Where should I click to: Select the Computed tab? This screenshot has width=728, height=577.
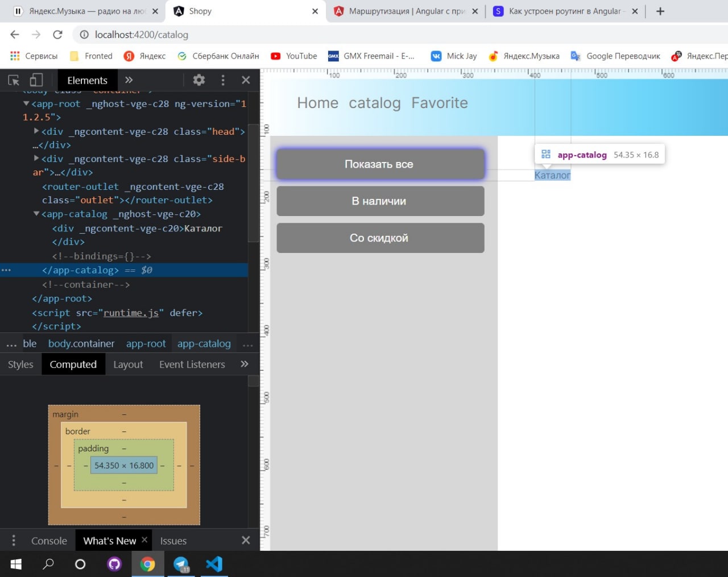click(x=73, y=364)
